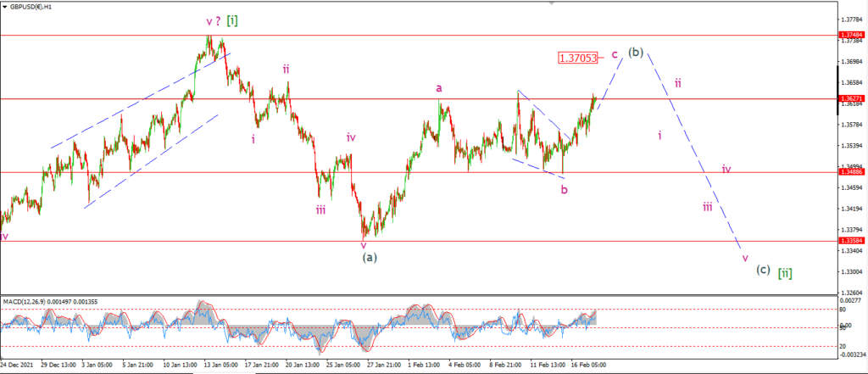Select the green [i] wave label
The height and width of the screenshot is (374, 868).
[x=232, y=21]
